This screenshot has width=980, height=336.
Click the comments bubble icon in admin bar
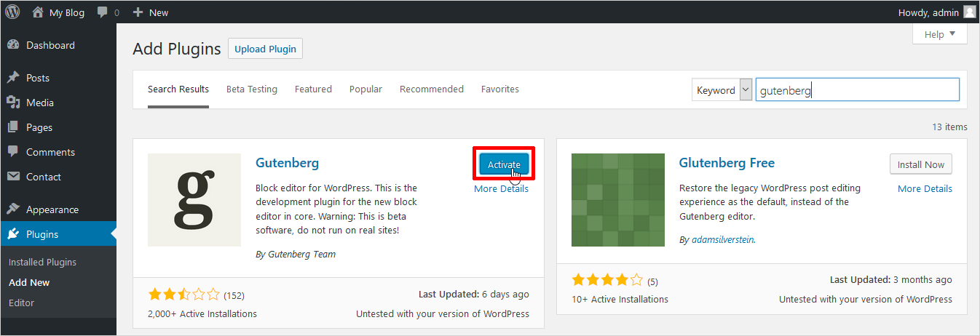(x=103, y=12)
